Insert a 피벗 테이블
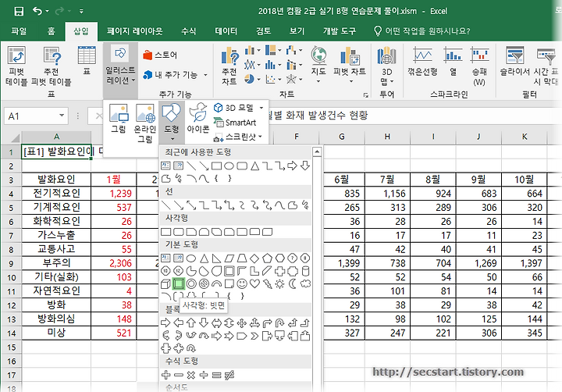This screenshot has height=392, width=562. [16, 66]
